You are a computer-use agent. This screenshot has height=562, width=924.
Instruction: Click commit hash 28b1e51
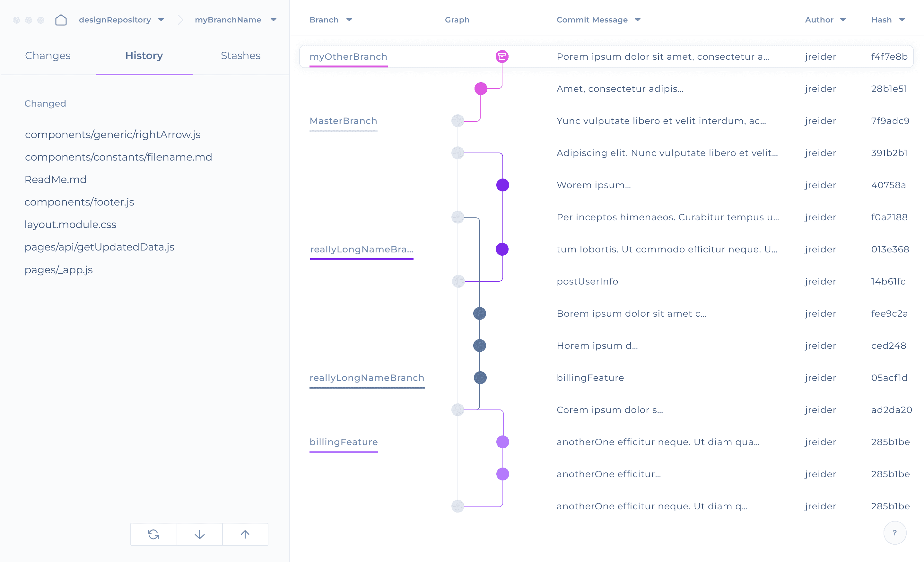coord(889,89)
